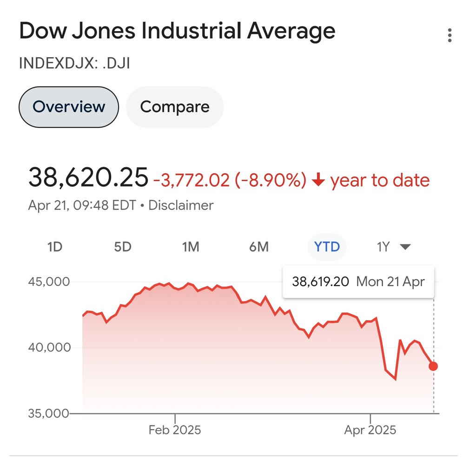Click the Dow Jones Industrial Average title
Image resolution: width=476 pixels, height=465 pixels.
pos(177,32)
